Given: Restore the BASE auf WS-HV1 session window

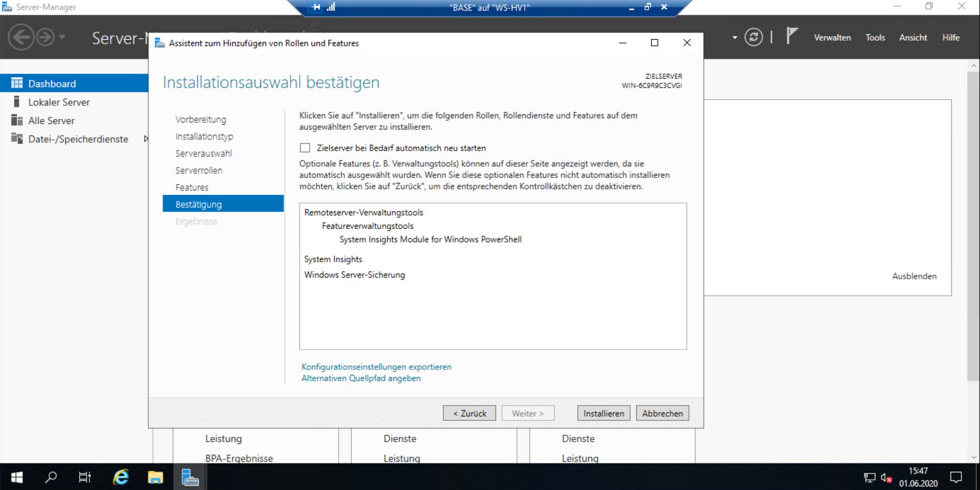Looking at the screenshot, I should pos(648,7).
